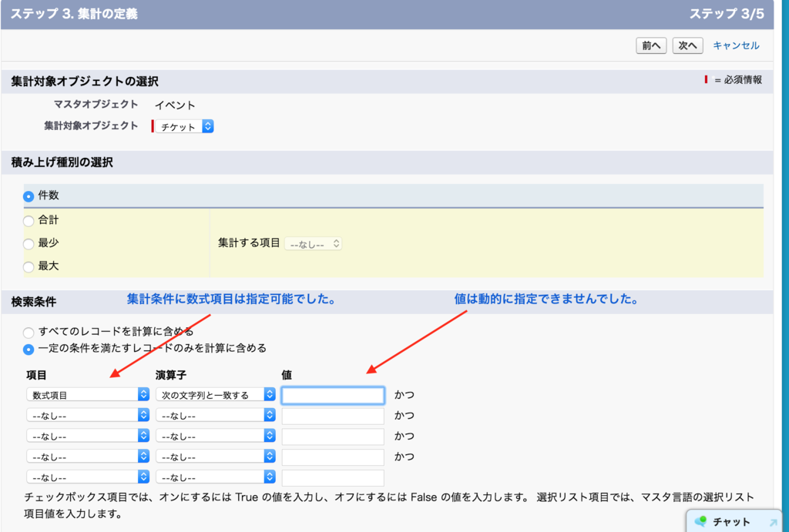Click the イベント master object value
789x532 pixels.
pyautogui.click(x=175, y=105)
